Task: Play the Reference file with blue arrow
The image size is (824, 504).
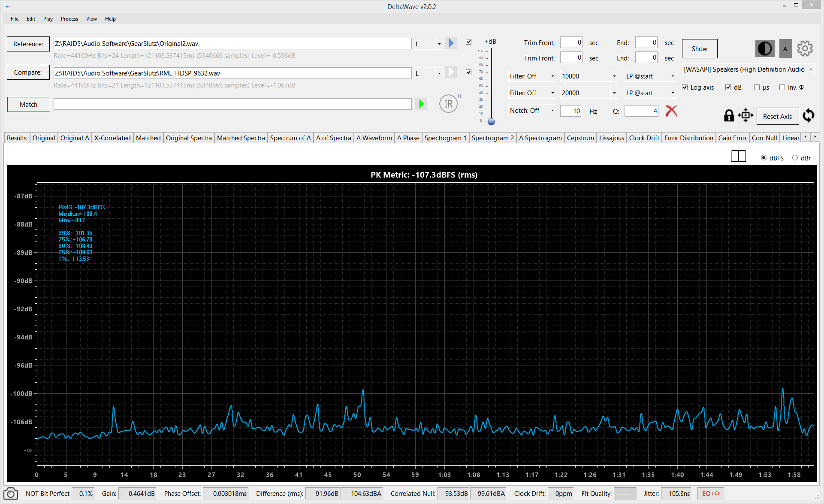Action: [451, 43]
